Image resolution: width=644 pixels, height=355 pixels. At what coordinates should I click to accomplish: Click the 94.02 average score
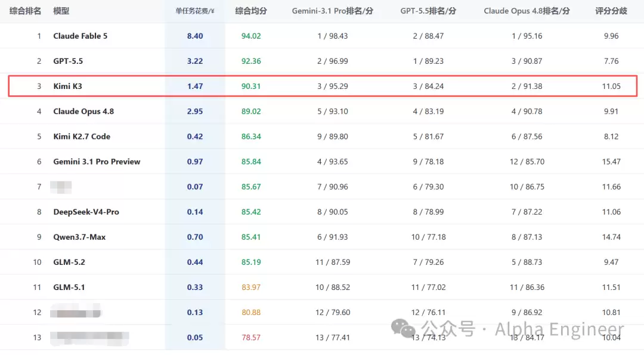coord(251,36)
